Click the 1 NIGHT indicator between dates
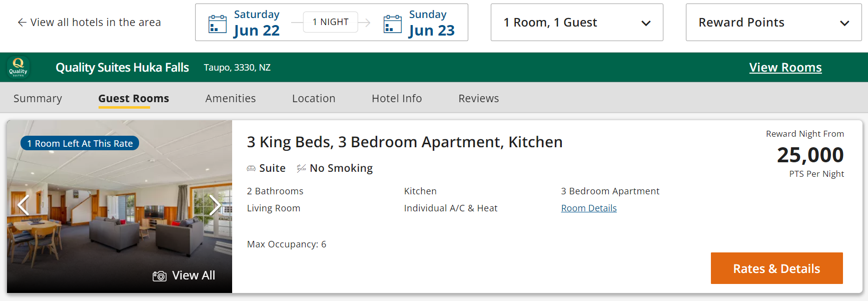The image size is (868, 301). 330,22
